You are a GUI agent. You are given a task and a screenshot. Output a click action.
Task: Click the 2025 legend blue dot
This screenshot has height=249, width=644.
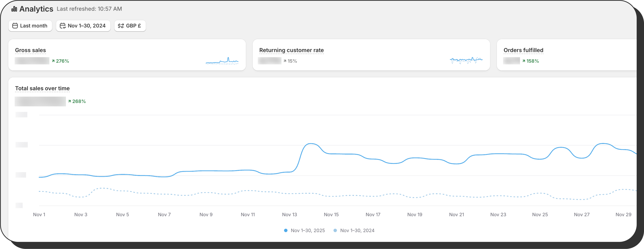point(285,230)
